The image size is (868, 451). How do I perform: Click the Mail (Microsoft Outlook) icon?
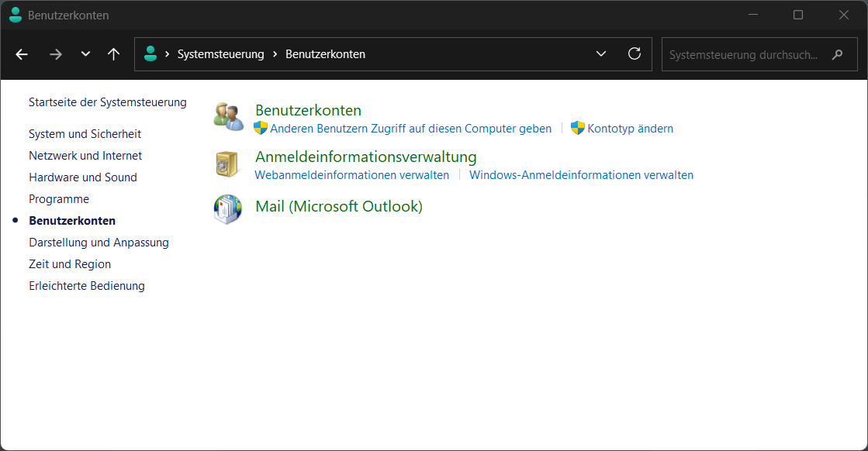(229, 208)
